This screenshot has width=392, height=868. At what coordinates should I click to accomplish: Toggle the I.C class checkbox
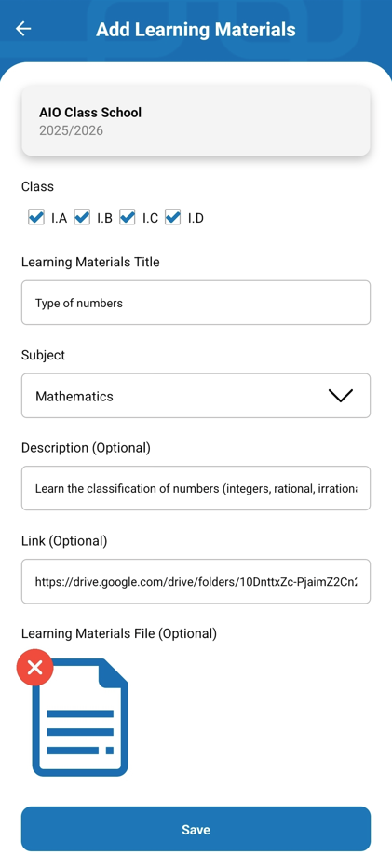(x=128, y=218)
